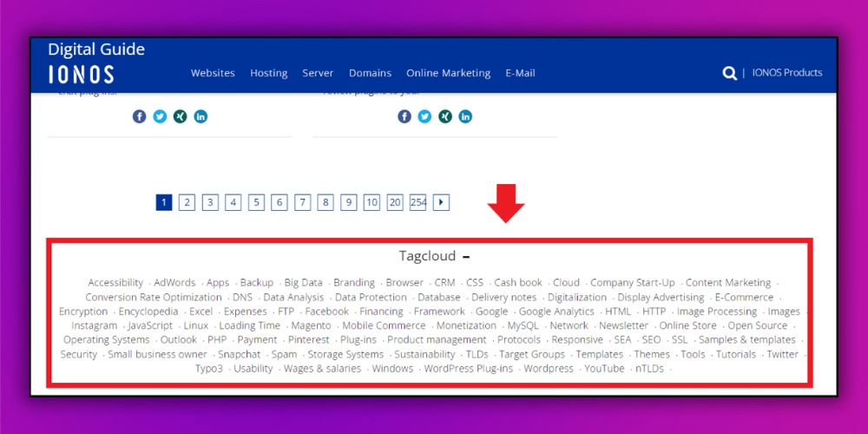Share first article on Facebook
This screenshot has height=434, width=868.
pyautogui.click(x=139, y=116)
